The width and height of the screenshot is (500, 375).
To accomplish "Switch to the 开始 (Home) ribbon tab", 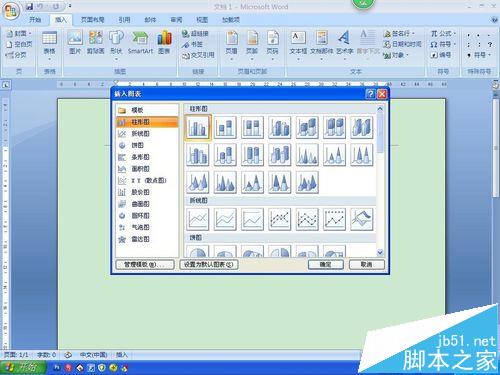I will point(35,20).
